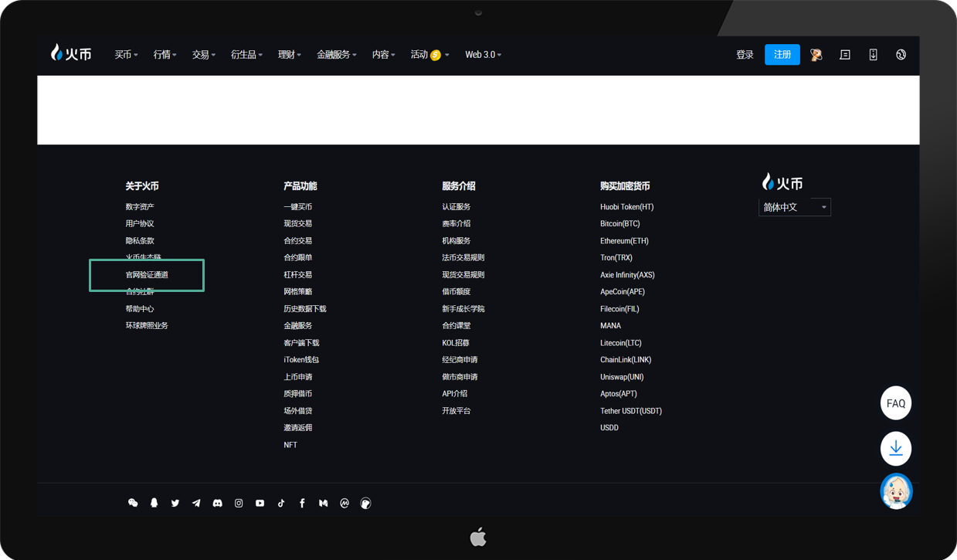Click the QQ penguin icon in footer
957x560 pixels.
click(x=154, y=503)
